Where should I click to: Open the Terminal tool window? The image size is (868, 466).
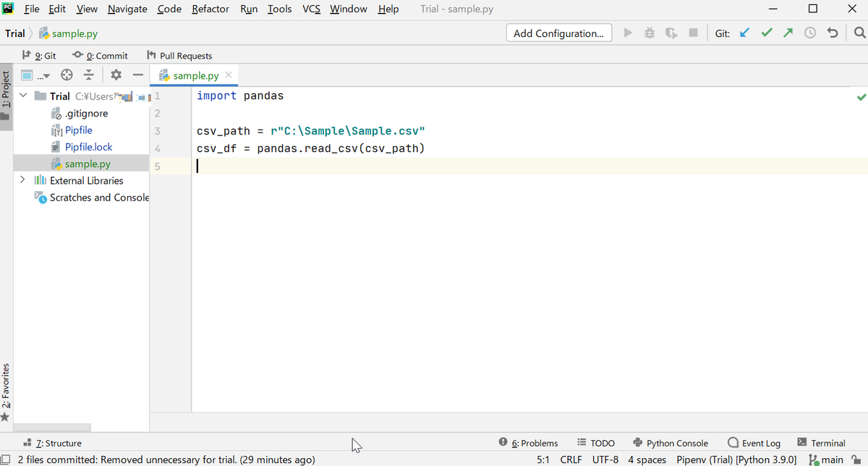click(821, 443)
